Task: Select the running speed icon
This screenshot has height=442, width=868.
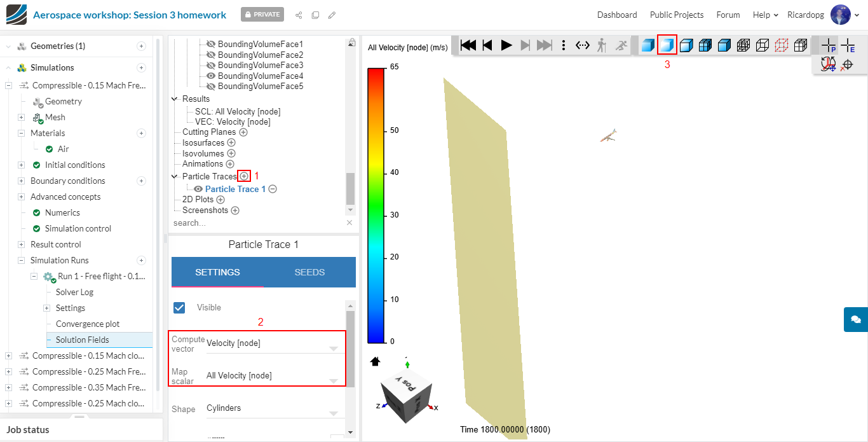Action: [x=621, y=45]
